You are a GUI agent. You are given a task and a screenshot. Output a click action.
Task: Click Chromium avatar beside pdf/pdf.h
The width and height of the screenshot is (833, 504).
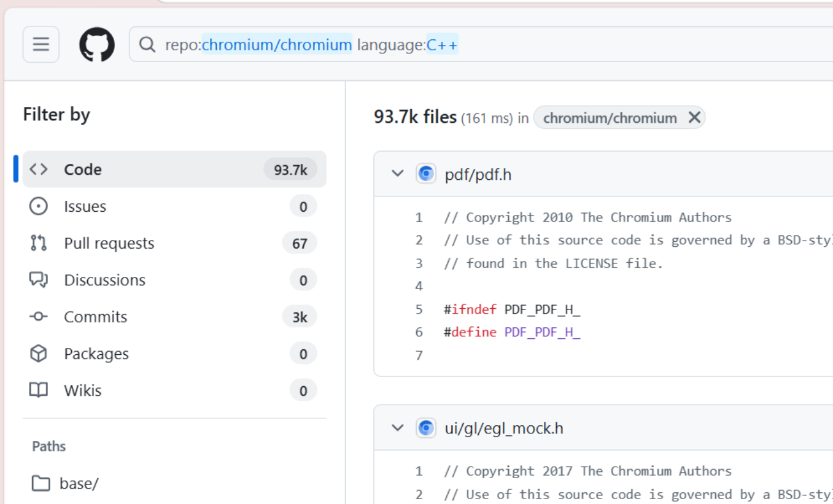click(x=426, y=174)
